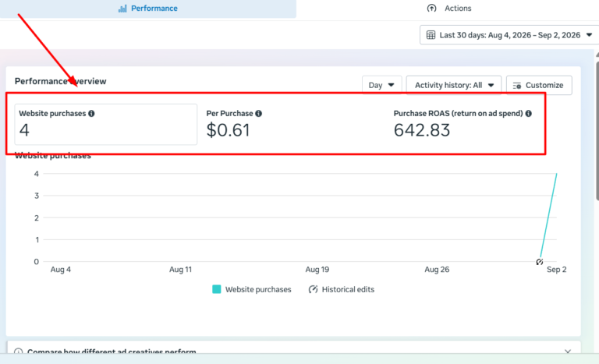Open the Actions tab
The height and width of the screenshot is (364, 599).
tap(449, 9)
